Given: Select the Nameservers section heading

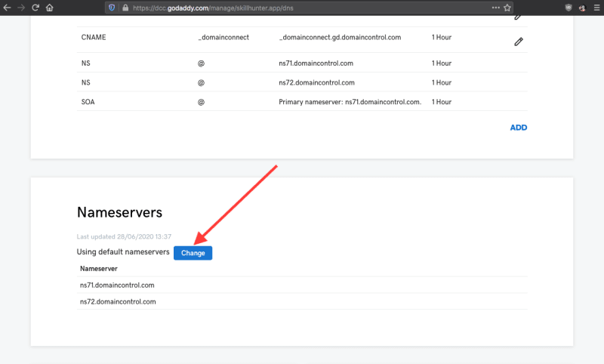Looking at the screenshot, I should 119,212.
